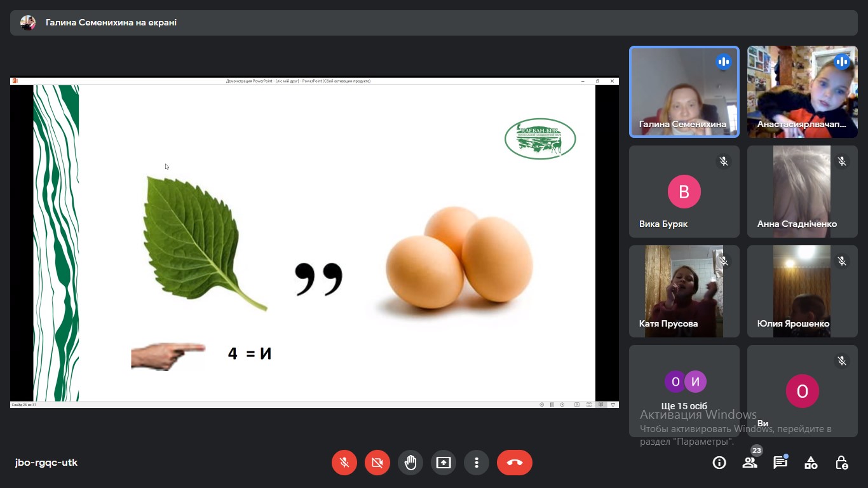Viewport: 868px width, 488px height.
Task: Click the present screen button
Action: pyautogui.click(x=444, y=463)
